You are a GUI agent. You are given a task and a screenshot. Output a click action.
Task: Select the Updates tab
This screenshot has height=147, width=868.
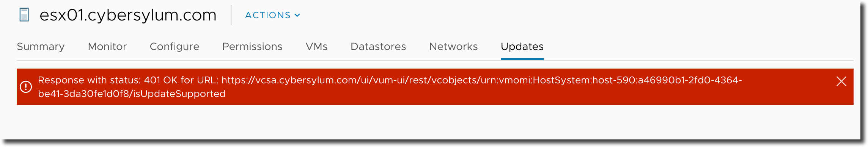pos(522,47)
